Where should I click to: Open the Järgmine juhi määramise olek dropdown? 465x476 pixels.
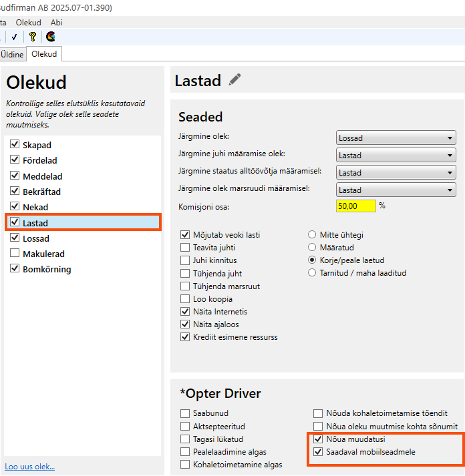[x=396, y=156]
